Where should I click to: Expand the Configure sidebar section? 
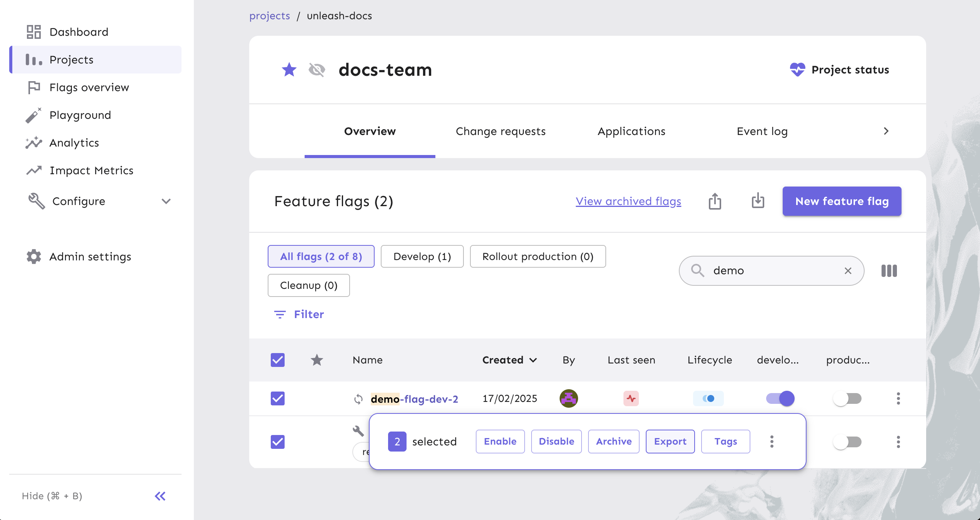(x=166, y=201)
